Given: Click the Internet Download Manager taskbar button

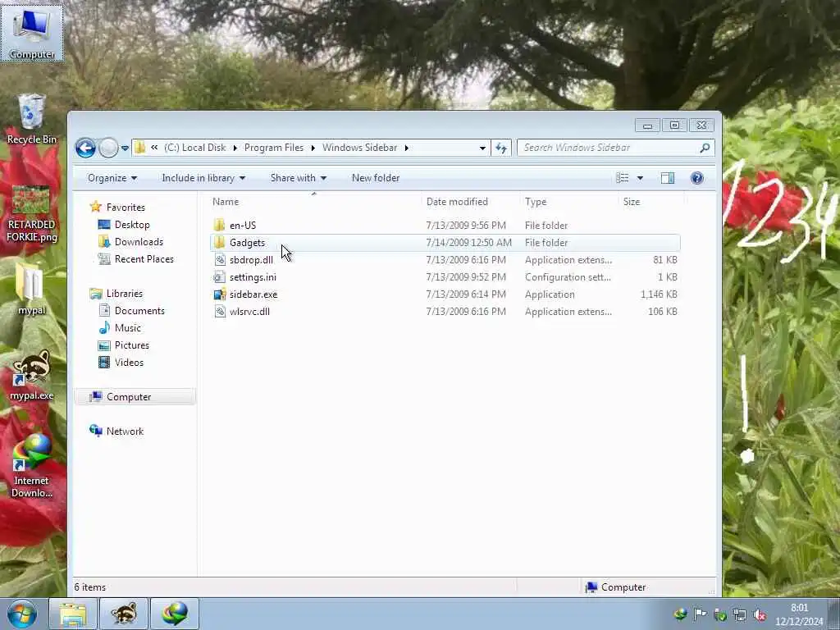Looking at the screenshot, I should click(x=175, y=614).
